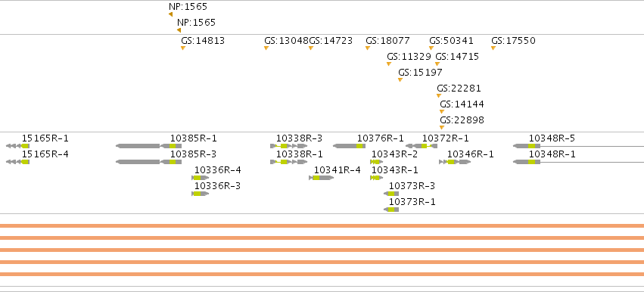
Task: Click the 15165R-1 transcript name
Action: click(x=45, y=138)
